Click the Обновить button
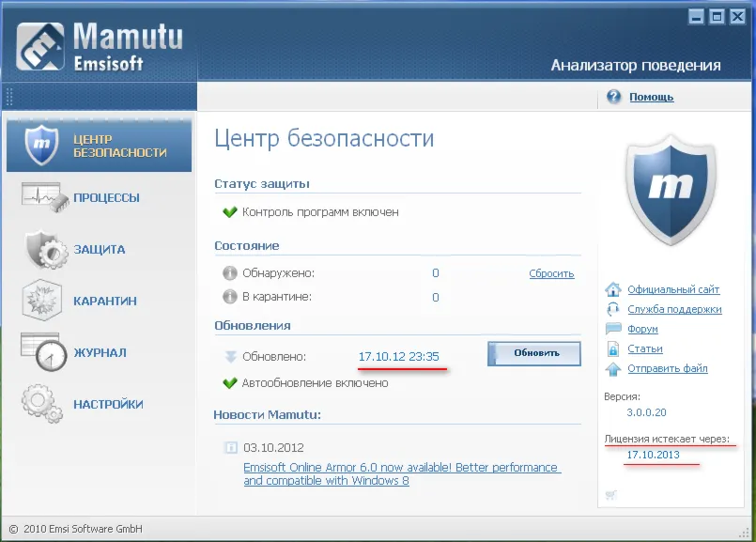 click(x=534, y=353)
